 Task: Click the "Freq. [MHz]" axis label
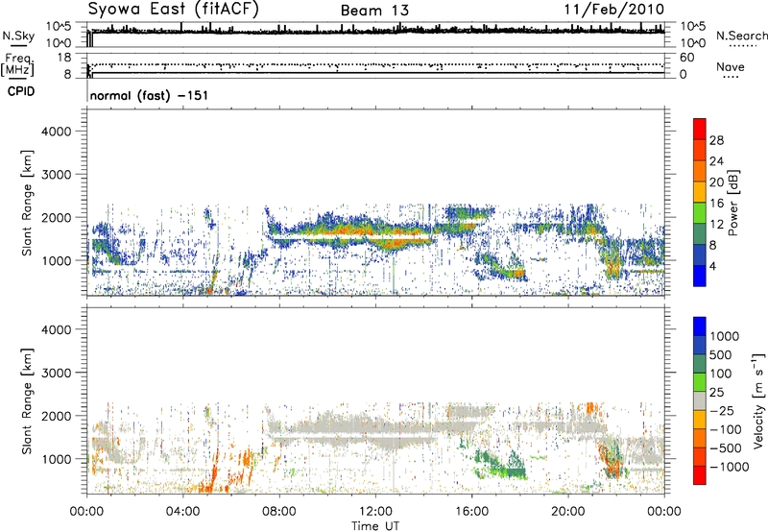point(17,64)
